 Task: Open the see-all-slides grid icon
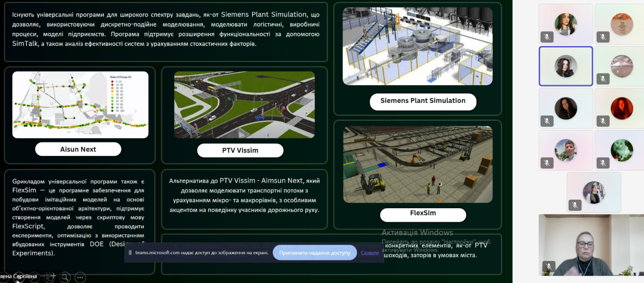coord(50,277)
